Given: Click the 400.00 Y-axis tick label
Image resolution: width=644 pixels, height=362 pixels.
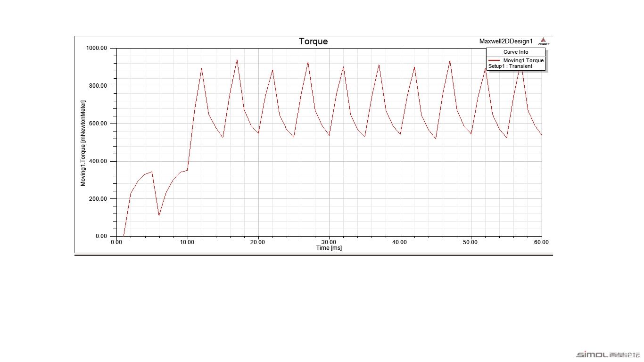Looking at the screenshot, I should click(98, 161).
